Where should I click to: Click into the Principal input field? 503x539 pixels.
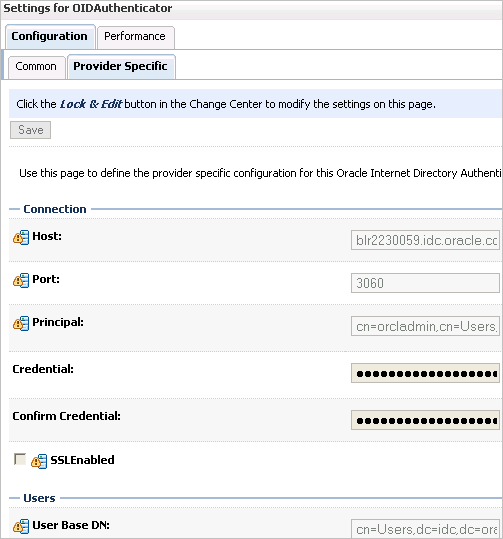coord(425,326)
